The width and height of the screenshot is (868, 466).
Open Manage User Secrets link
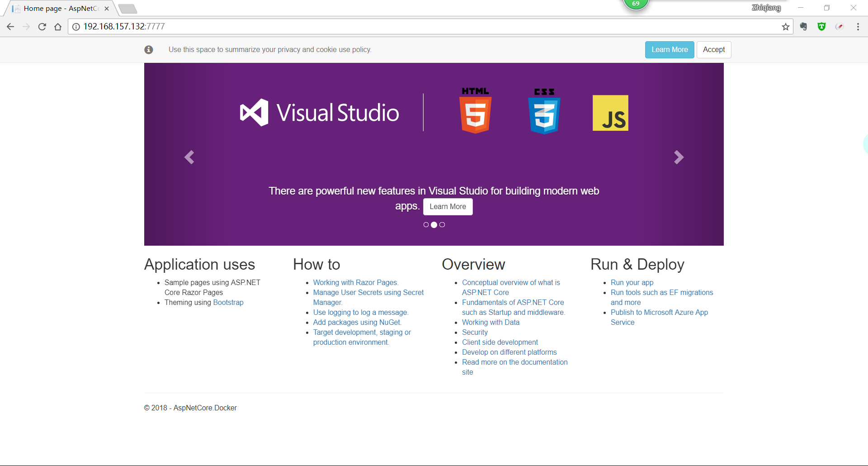pyautogui.click(x=368, y=298)
